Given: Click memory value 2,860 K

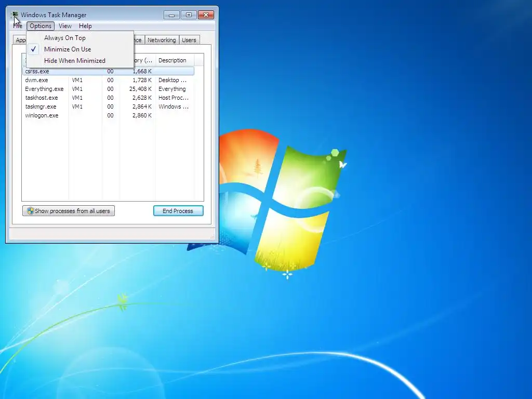Looking at the screenshot, I should (142, 115).
